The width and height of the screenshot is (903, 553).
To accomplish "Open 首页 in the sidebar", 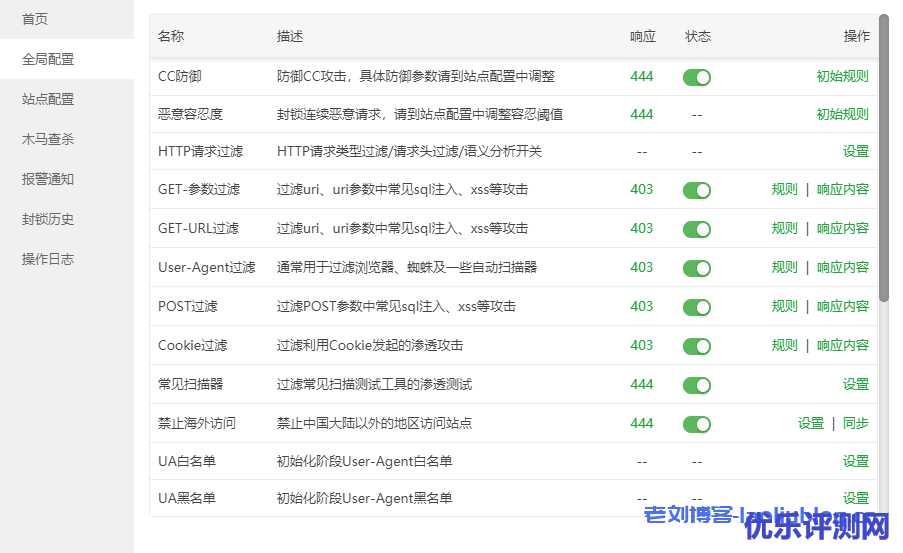I will [35, 19].
